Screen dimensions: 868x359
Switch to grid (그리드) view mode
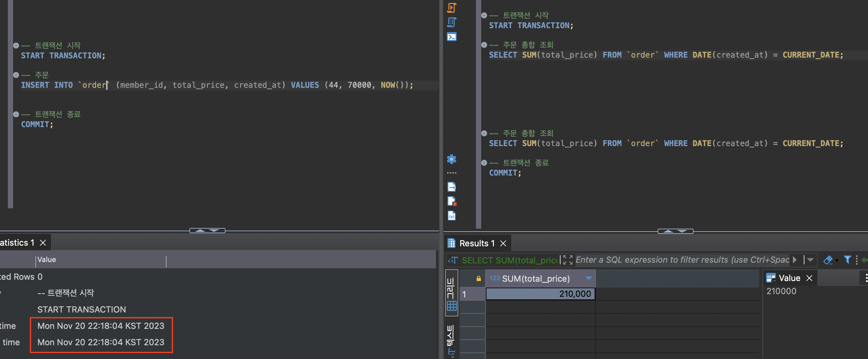click(451, 293)
